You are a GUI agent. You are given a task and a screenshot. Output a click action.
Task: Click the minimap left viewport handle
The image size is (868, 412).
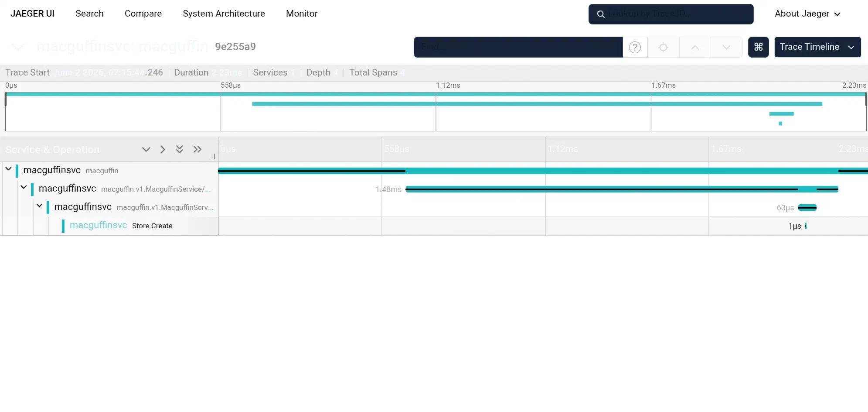[x=6, y=99]
